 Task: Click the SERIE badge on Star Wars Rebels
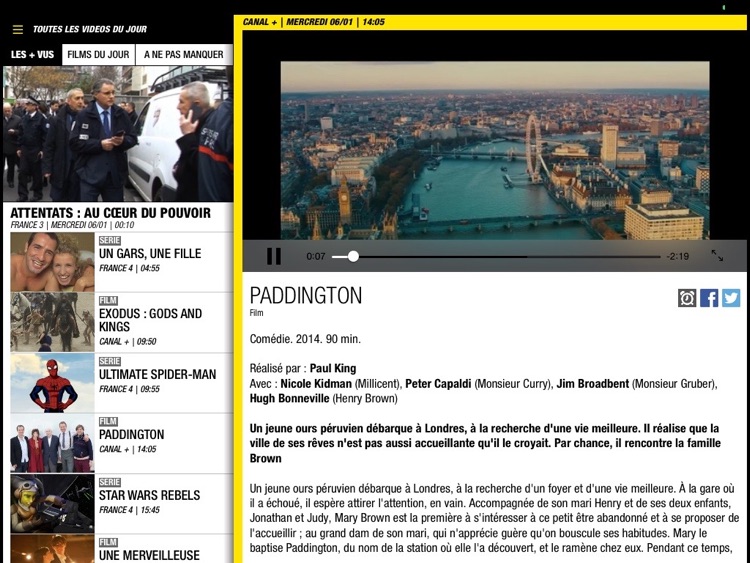110,482
